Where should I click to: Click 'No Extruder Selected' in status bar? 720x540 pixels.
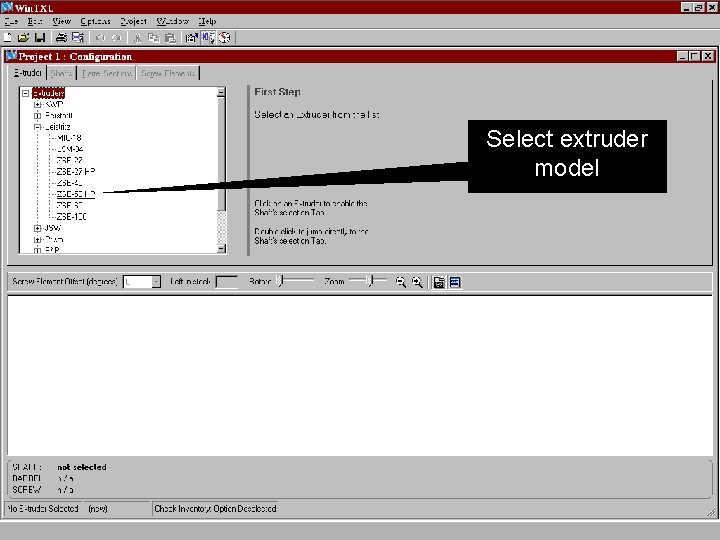(x=43, y=509)
